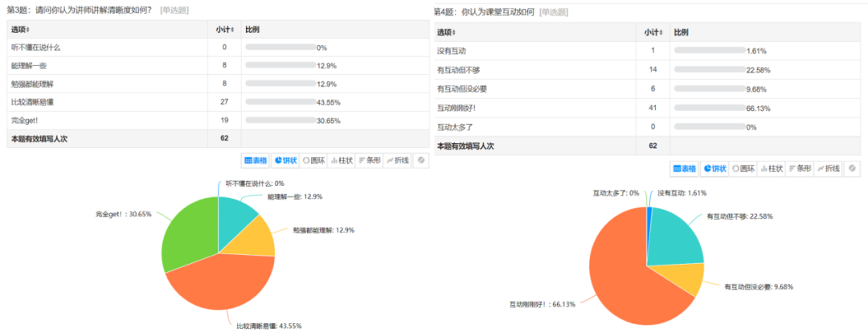Switch question 4 chart to 柱状 column

772,169
